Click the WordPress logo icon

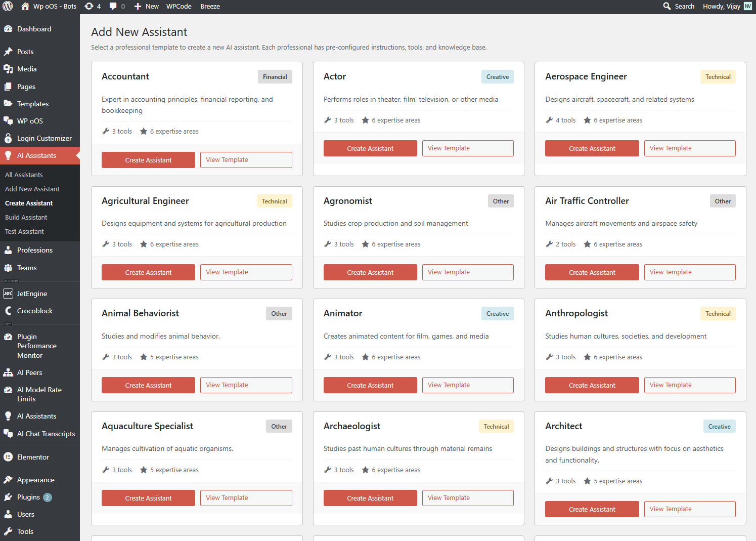click(x=8, y=6)
